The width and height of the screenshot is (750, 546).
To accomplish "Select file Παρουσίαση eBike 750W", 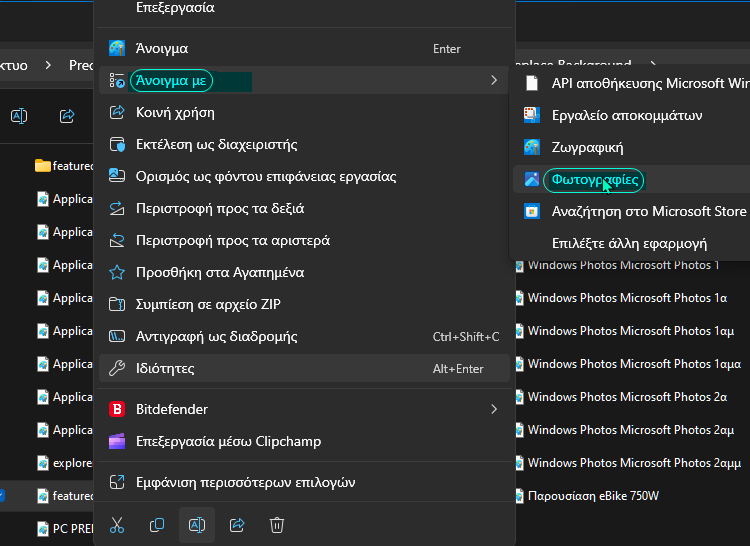I will pyautogui.click(x=593, y=496).
